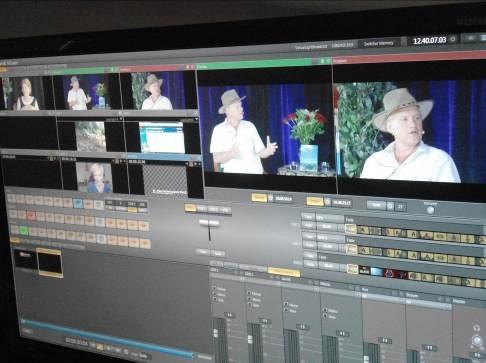Open the small yellow tab above the media thumbnails
Image resolution: width=486 pixels, height=363 pixels.
coord(15,240)
